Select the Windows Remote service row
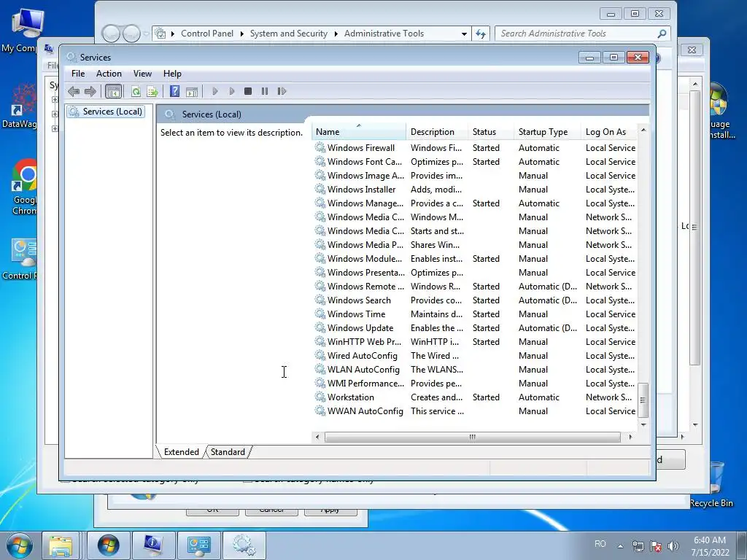Viewport: 747px width, 560px height. [x=474, y=286]
